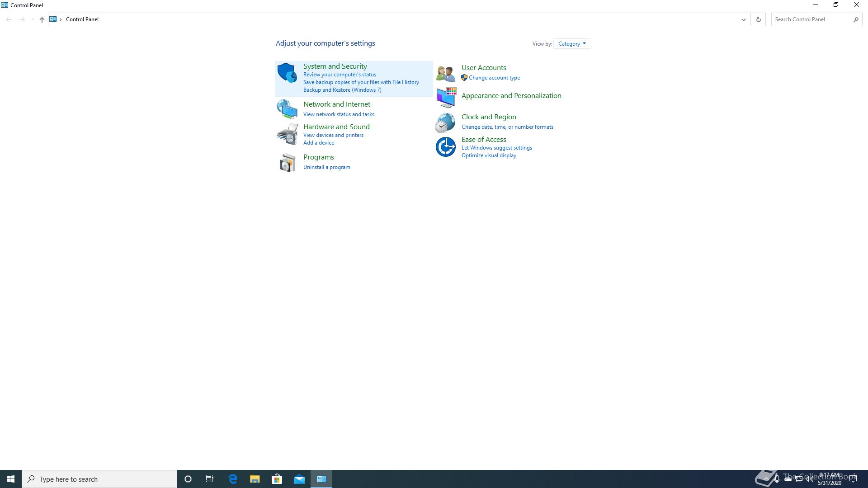868x488 pixels.
Task: Open the View by Category dropdown
Action: pyautogui.click(x=572, y=44)
